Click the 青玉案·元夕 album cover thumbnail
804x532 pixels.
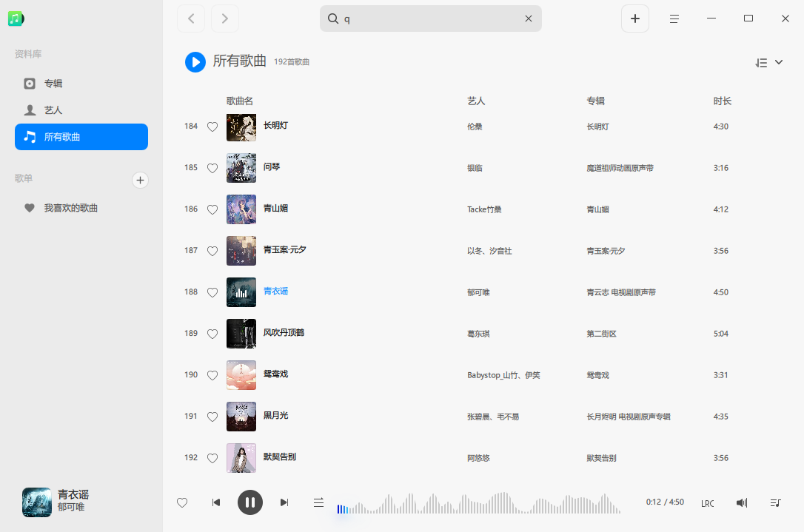click(x=241, y=251)
